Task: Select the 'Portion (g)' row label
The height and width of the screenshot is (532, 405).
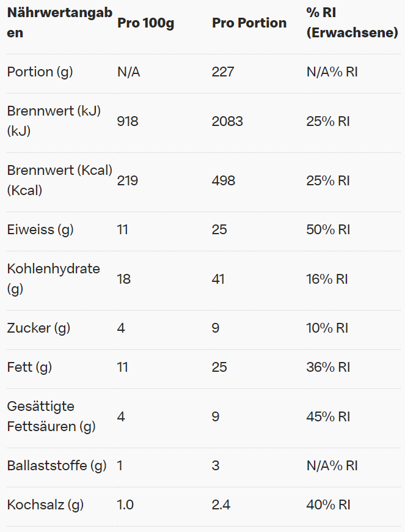Action: 40,72
